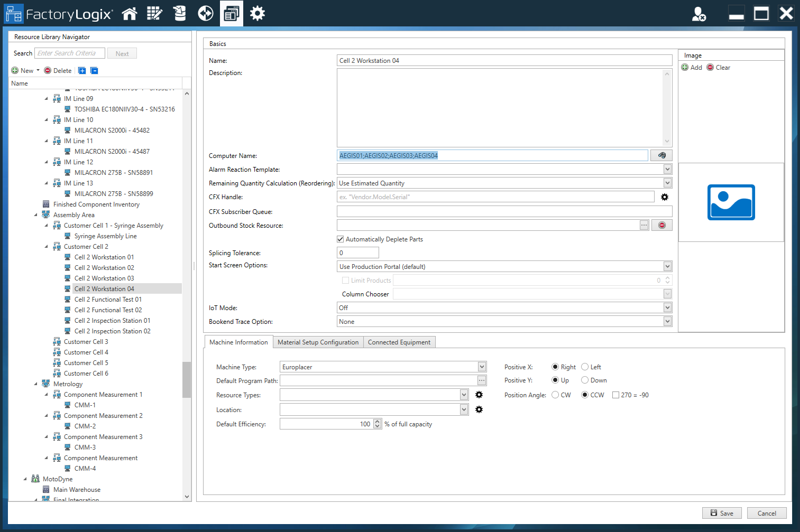
Task: Select the CW Position Angle radio
Action: pyautogui.click(x=555, y=395)
